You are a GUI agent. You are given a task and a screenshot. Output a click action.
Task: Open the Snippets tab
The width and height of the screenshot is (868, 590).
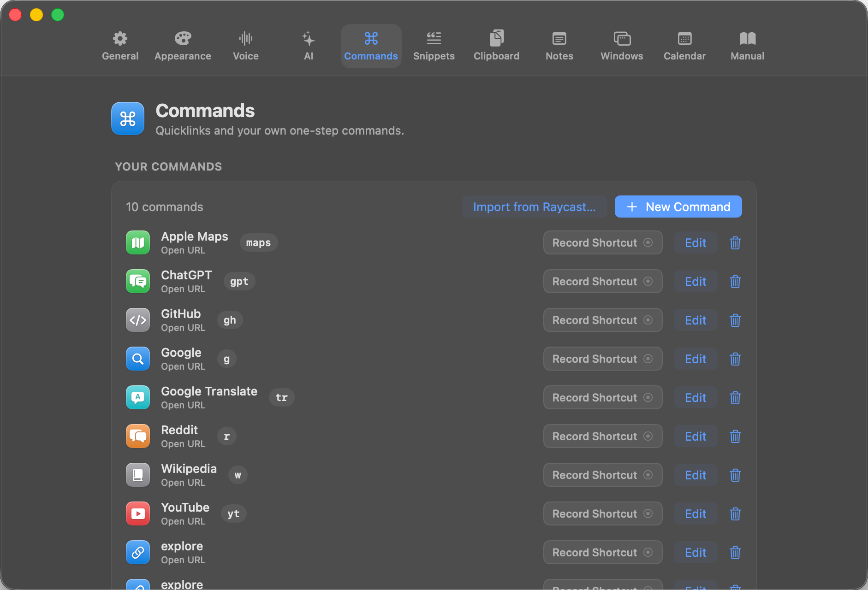pos(434,46)
